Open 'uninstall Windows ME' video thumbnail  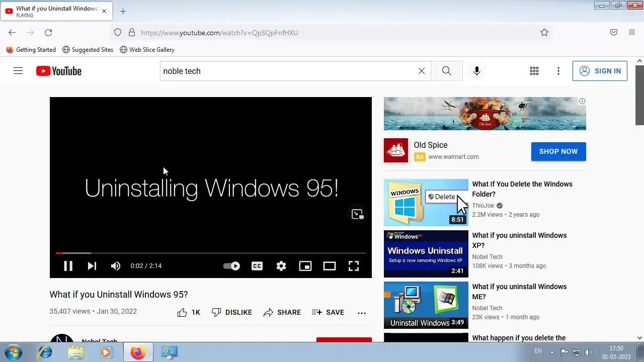(x=426, y=305)
